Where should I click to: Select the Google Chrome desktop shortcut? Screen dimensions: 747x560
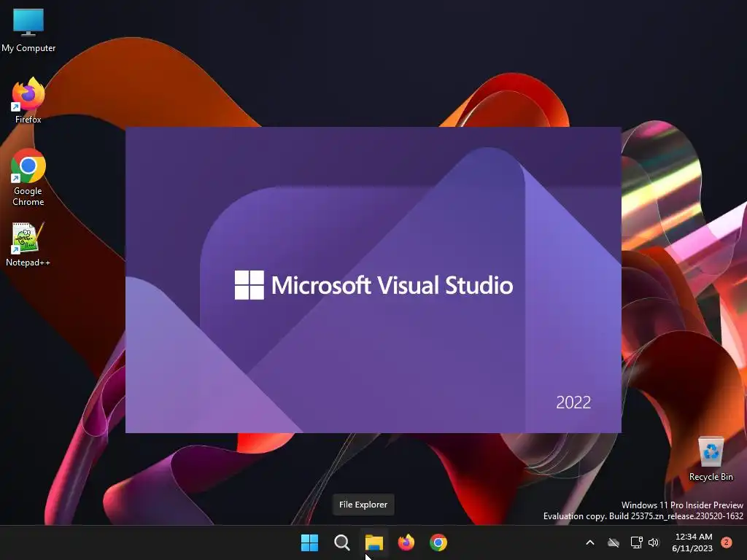tap(28, 177)
